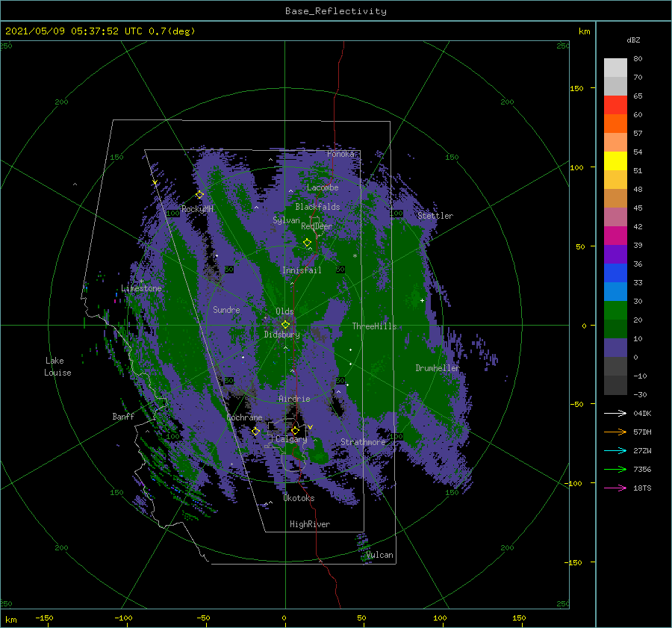The width and height of the screenshot is (672, 628).
Task: Click the Innisfail label
Action: pos(302,270)
